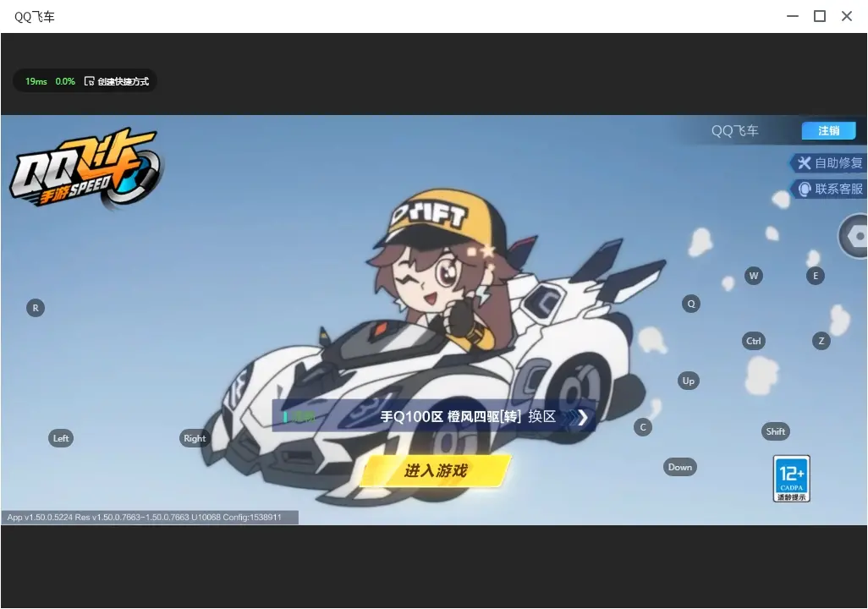Viewport: 868px width, 609px height.
Task: Click the 注销 logout button
Action: pos(829,130)
